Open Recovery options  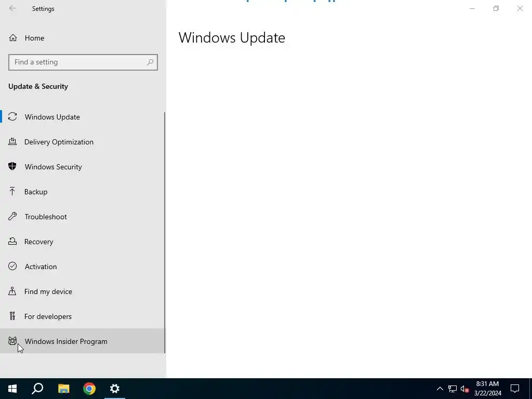click(x=83, y=242)
